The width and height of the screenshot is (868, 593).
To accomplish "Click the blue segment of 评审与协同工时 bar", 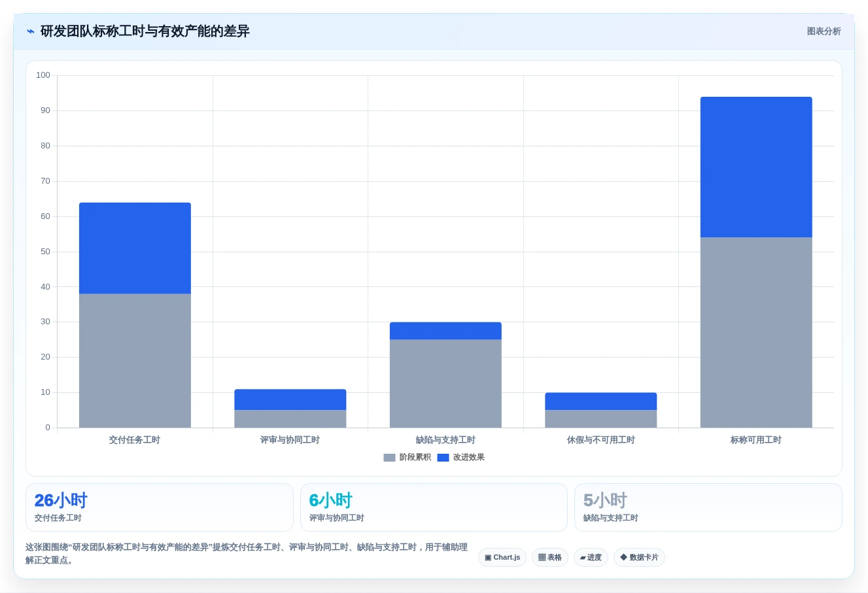I will click(x=290, y=399).
